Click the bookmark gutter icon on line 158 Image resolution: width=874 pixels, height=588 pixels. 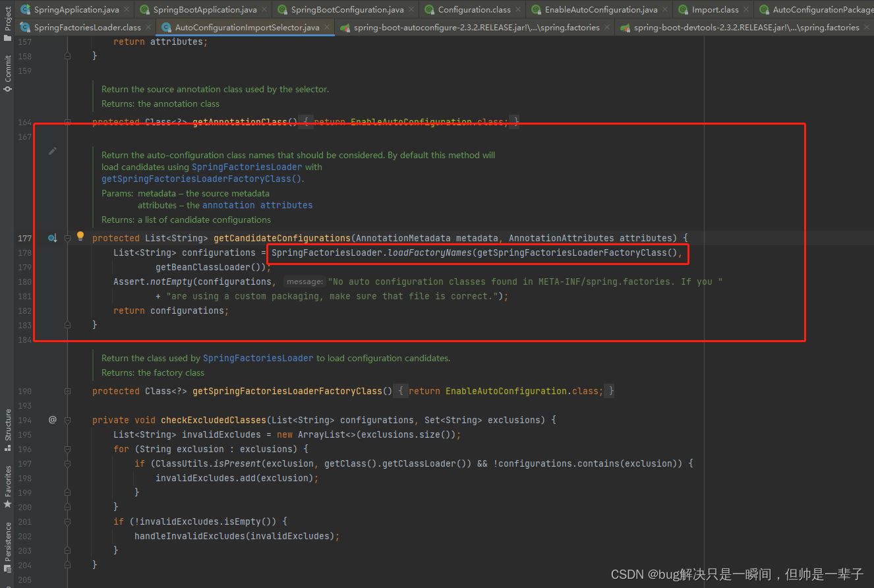(67, 56)
